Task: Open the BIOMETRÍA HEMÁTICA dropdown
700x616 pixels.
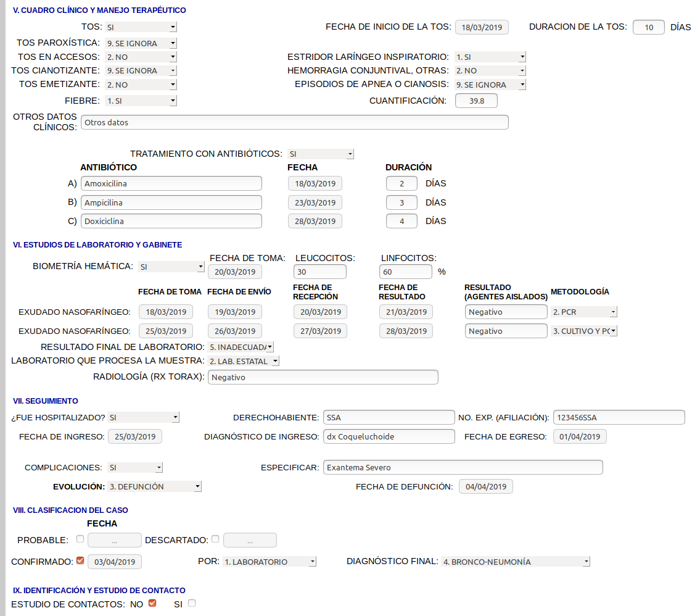Action: [x=171, y=267]
